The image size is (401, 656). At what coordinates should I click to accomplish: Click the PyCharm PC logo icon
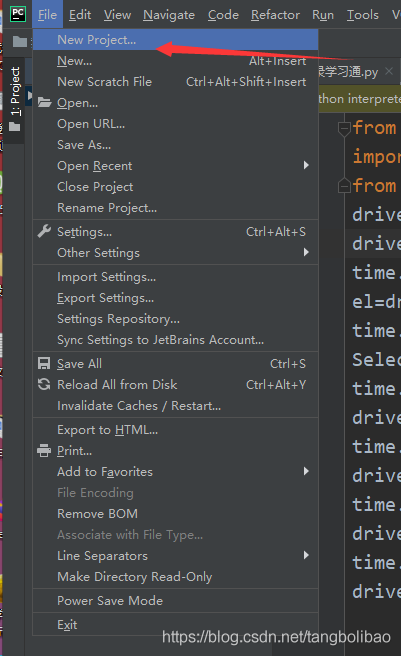pyautogui.click(x=18, y=14)
